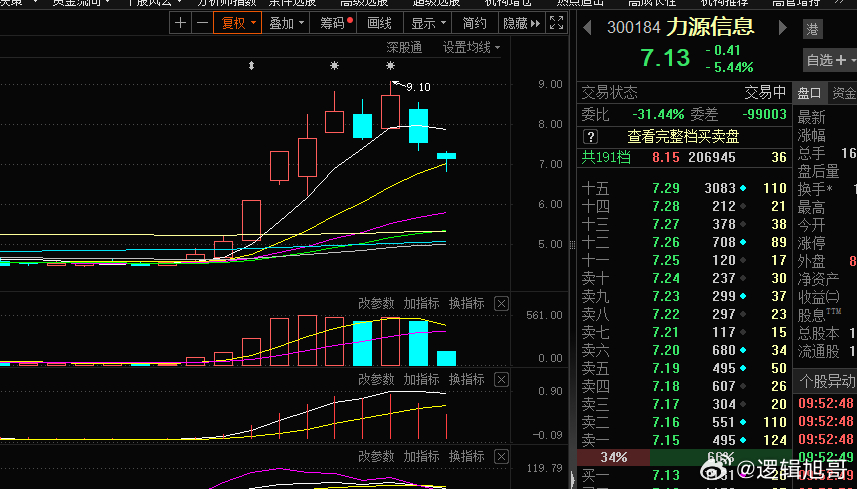Click the 港 Hong Kong badge icon
Viewport: 857px width, 489px height.
[813, 30]
